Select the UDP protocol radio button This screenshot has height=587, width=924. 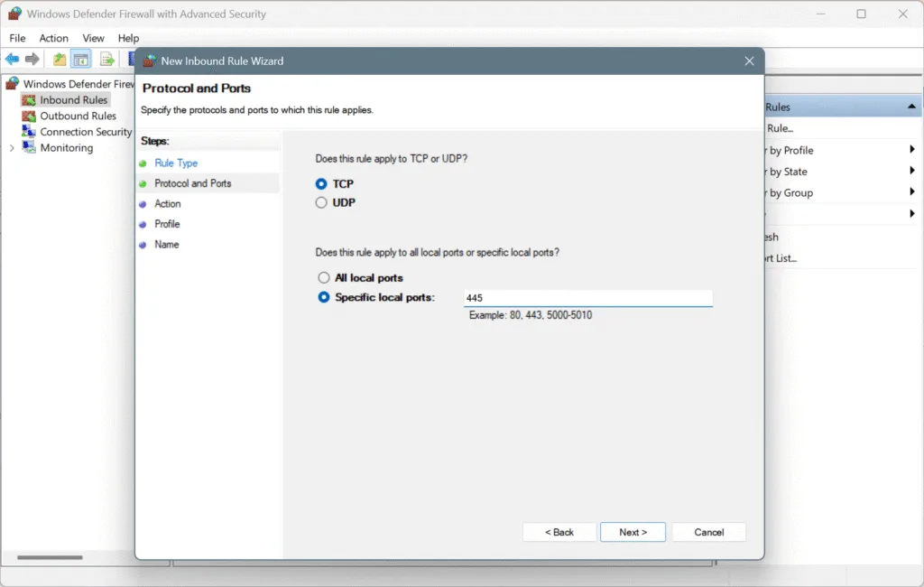[321, 202]
